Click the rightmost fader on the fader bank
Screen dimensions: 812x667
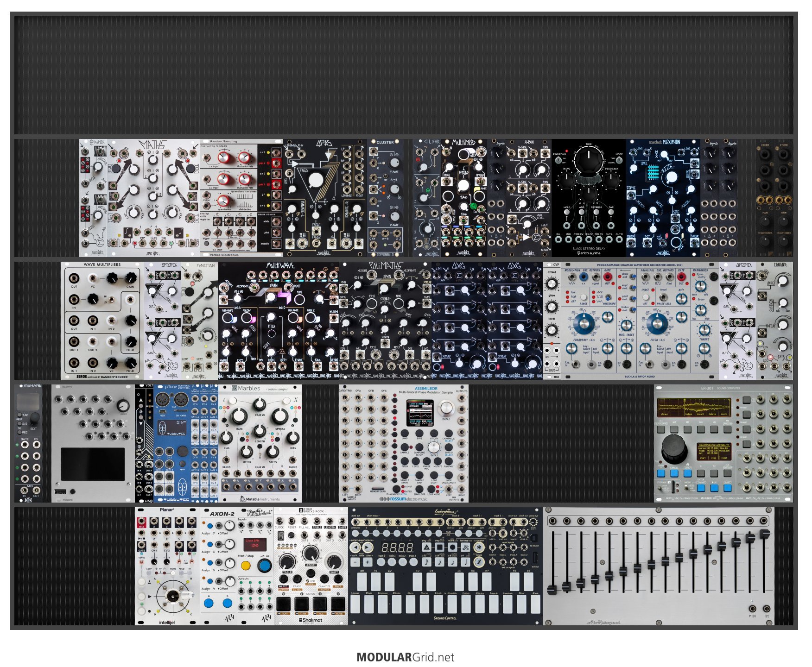coord(765,534)
